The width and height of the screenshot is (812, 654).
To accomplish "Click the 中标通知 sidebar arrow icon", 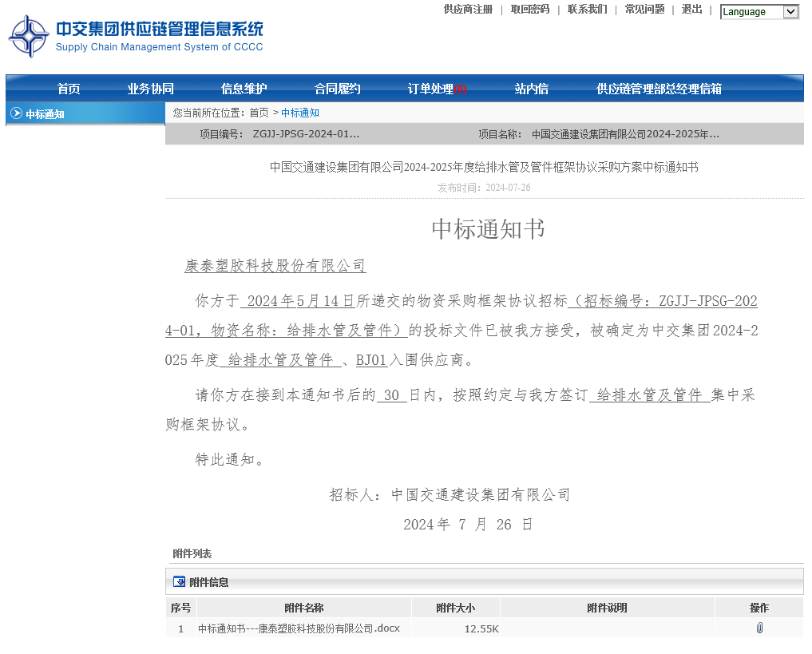I will coord(16,113).
